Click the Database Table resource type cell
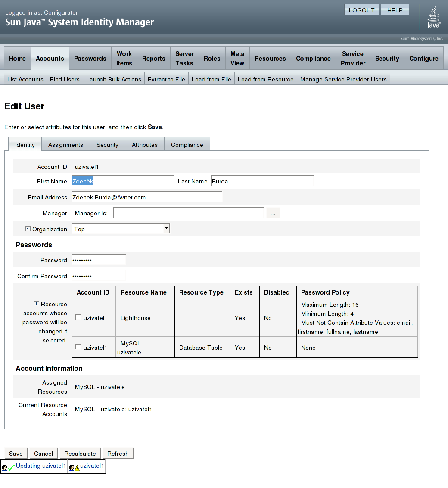This screenshot has width=448, height=488. pos(202,347)
